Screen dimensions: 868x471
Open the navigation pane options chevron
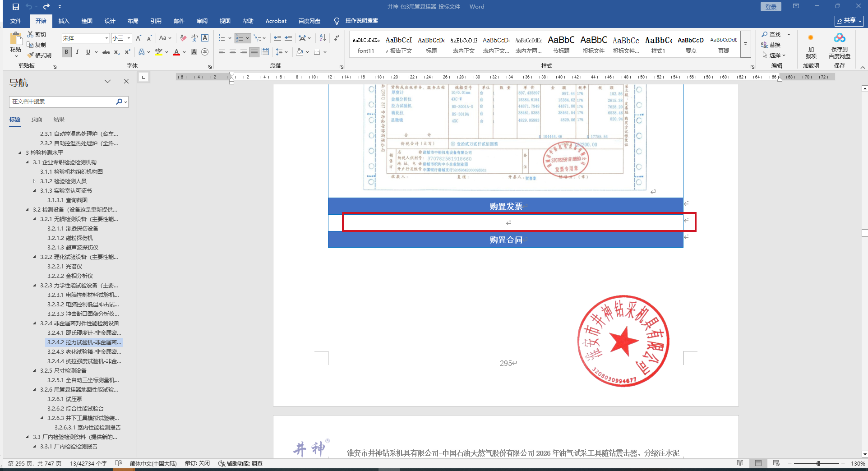[107, 82]
